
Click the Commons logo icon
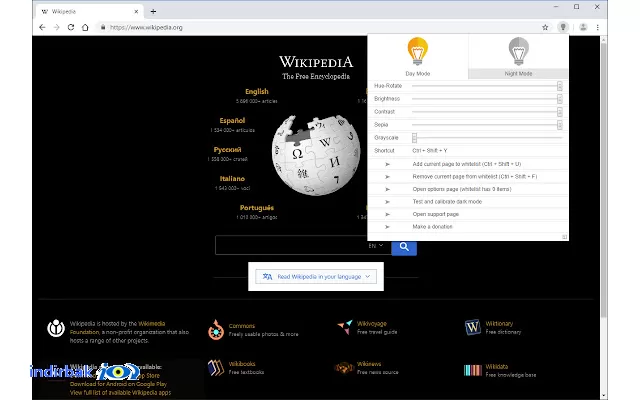pos(216,330)
